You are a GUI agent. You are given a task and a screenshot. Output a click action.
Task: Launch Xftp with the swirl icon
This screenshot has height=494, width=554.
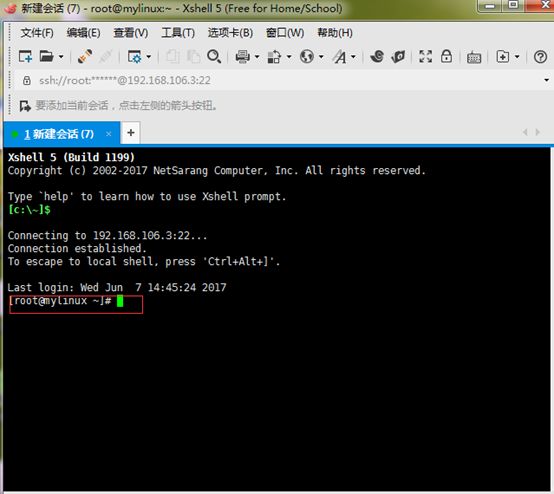pyautogui.click(x=377, y=56)
